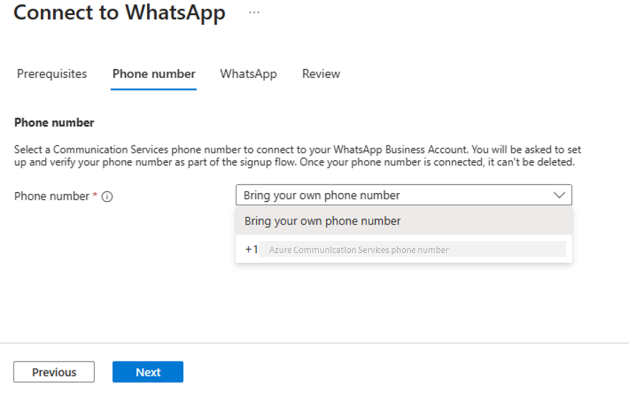Switch to the Prerequisites tab
Screen dimensions: 629x394
pyautogui.click(x=52, y=74)
